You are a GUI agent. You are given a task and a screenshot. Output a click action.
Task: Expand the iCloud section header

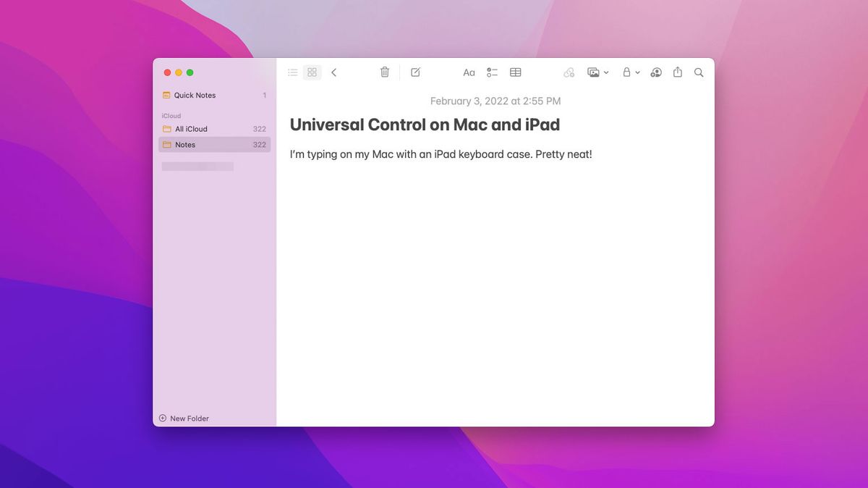171,115
